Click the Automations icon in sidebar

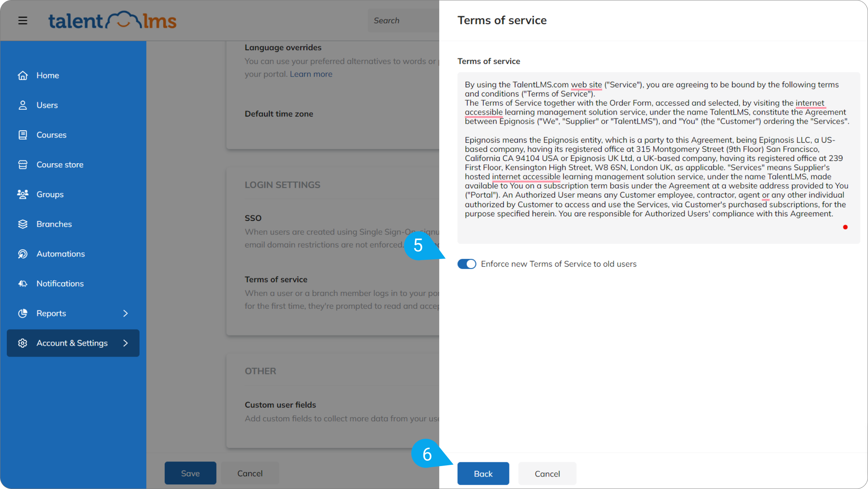(23, 254)
